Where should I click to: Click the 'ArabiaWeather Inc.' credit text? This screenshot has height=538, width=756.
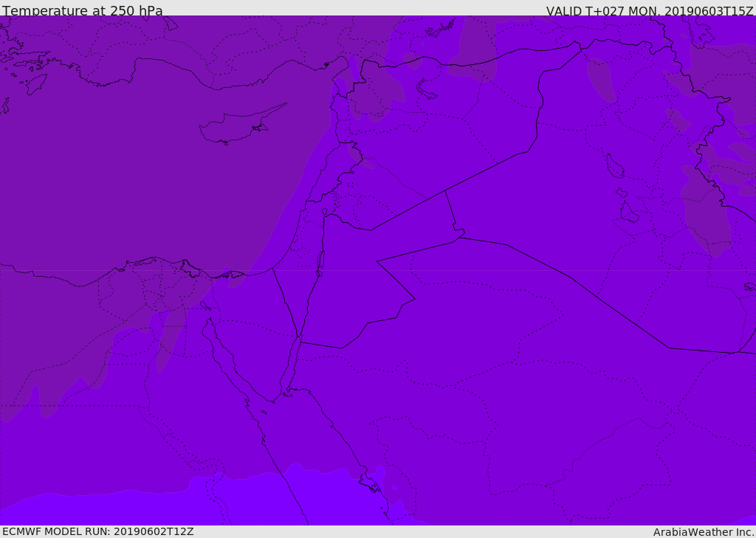pyautogui.click(x=704, y=532)
